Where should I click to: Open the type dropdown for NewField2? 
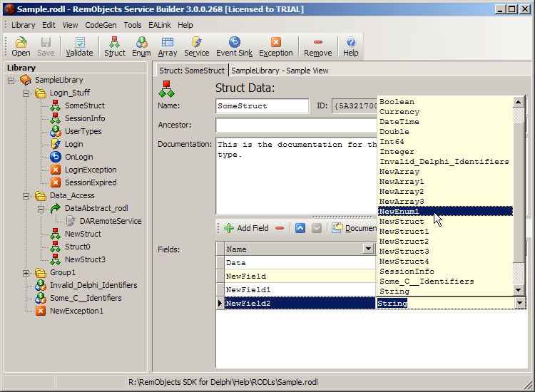(x=519, y=303)
